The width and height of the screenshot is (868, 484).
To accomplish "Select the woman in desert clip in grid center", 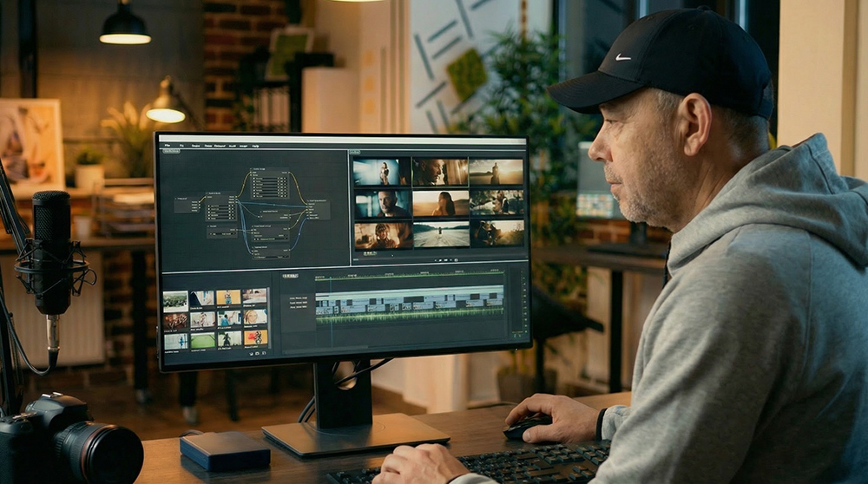I will coord(440,203).
